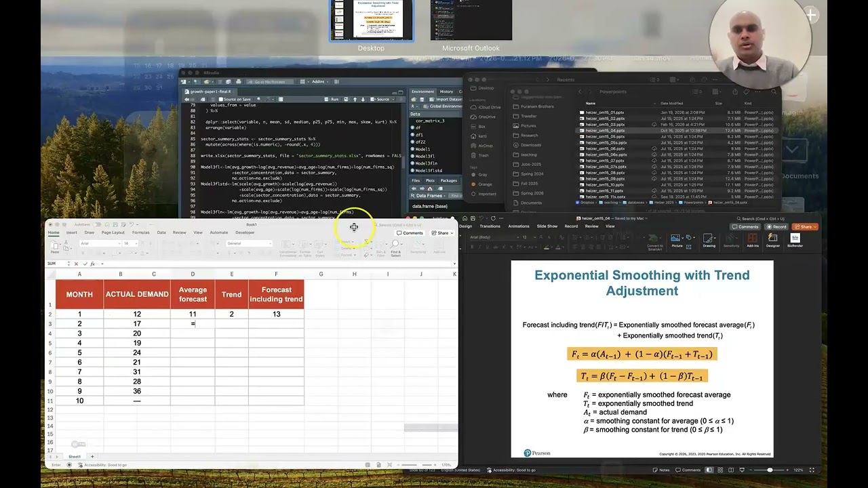The width and height of the screenshot is (868, 488).
Task: Open the Share dropdown arrow in PowerPoint
Action: click(814, 226)
